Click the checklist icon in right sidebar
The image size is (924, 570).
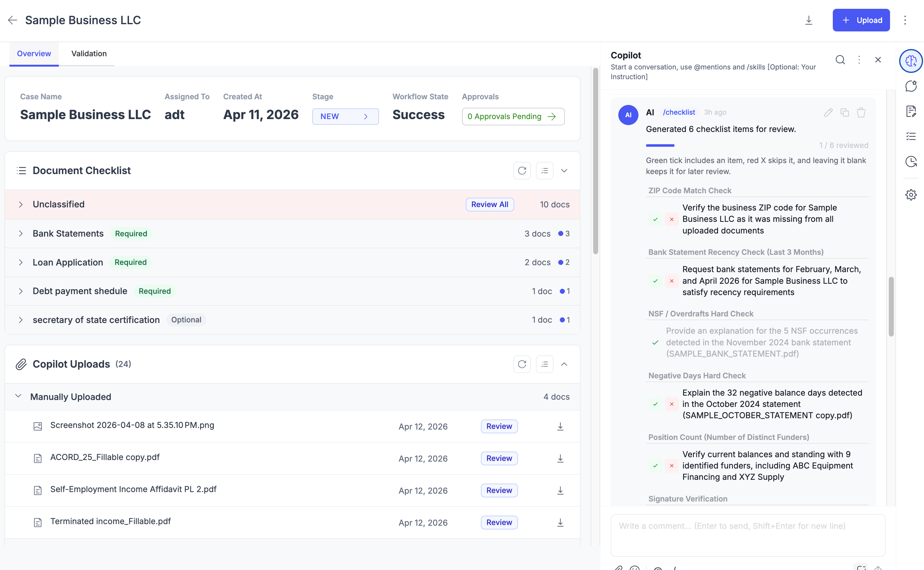[911, 136]
